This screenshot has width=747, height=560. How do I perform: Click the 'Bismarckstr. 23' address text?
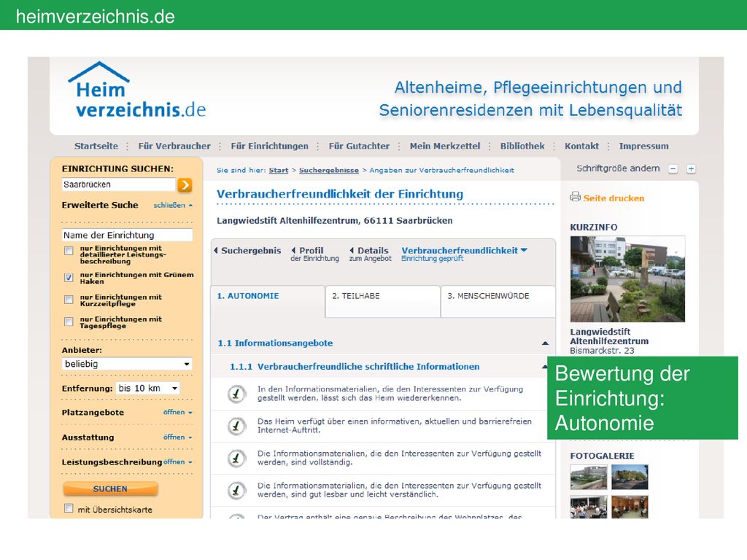(602, 351)
